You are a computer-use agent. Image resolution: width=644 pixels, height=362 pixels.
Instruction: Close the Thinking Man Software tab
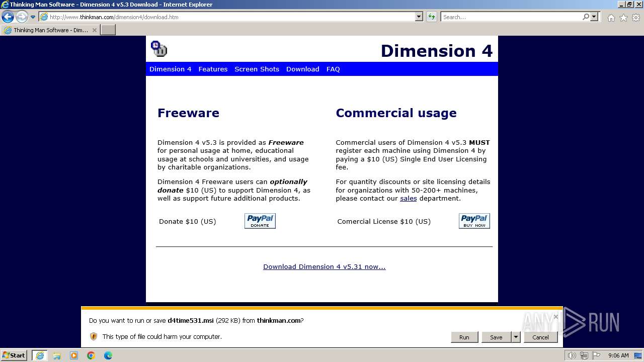click(x=94, y=30)
